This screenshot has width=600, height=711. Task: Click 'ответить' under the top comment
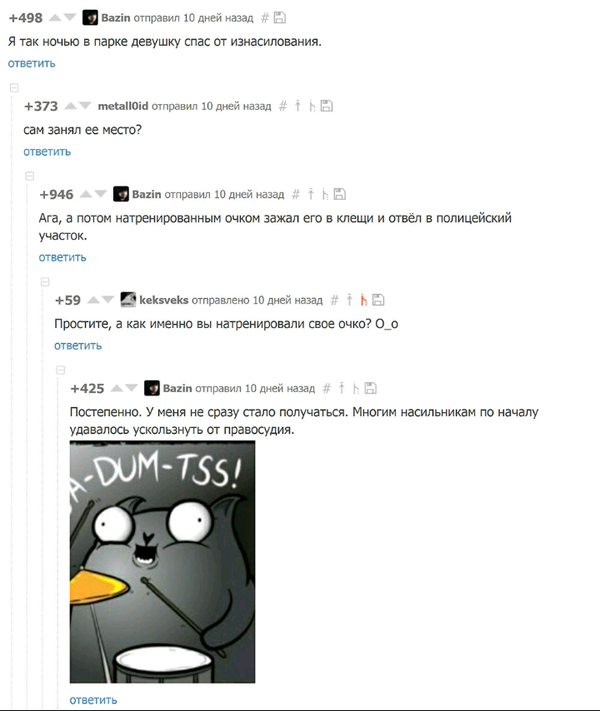(x=31, y=63)
